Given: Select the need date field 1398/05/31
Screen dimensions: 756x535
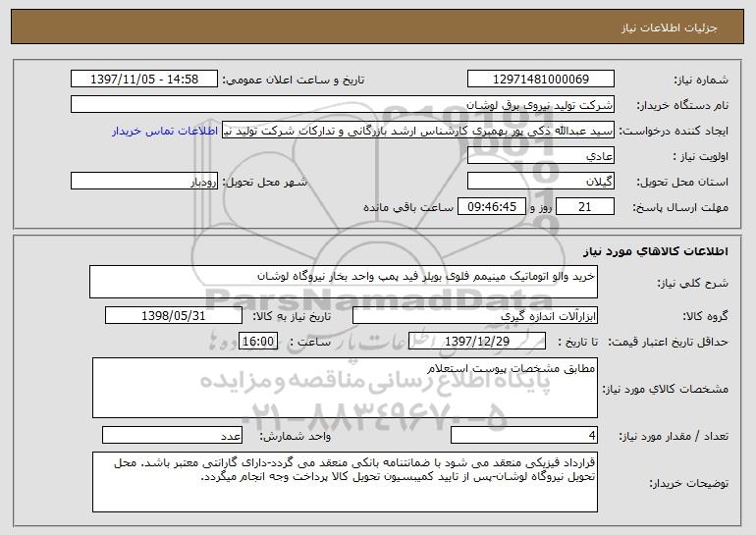Looking at the screenshot, I should (x=174, y=316).
